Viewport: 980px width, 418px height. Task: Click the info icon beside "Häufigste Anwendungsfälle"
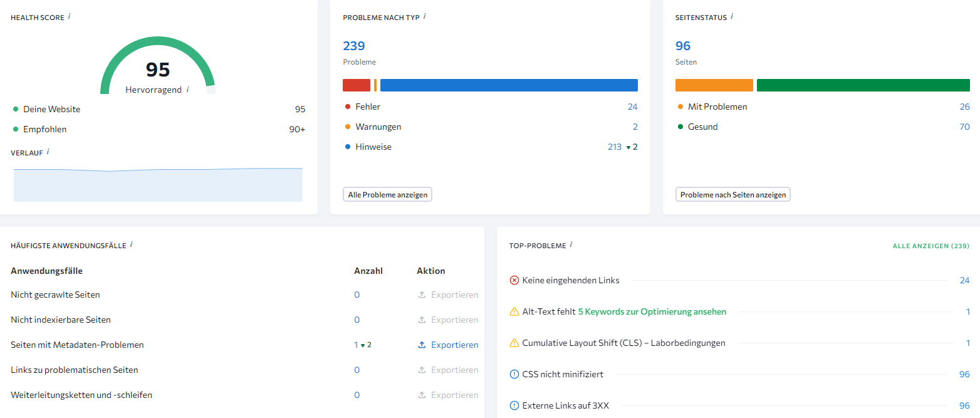131,246
